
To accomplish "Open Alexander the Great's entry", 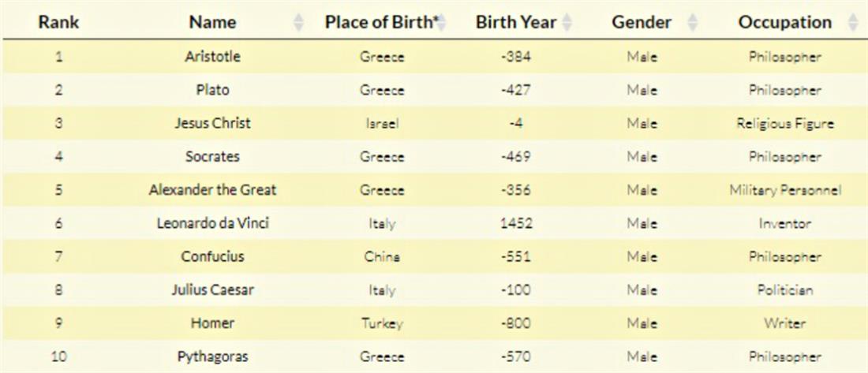I will 212,190.
